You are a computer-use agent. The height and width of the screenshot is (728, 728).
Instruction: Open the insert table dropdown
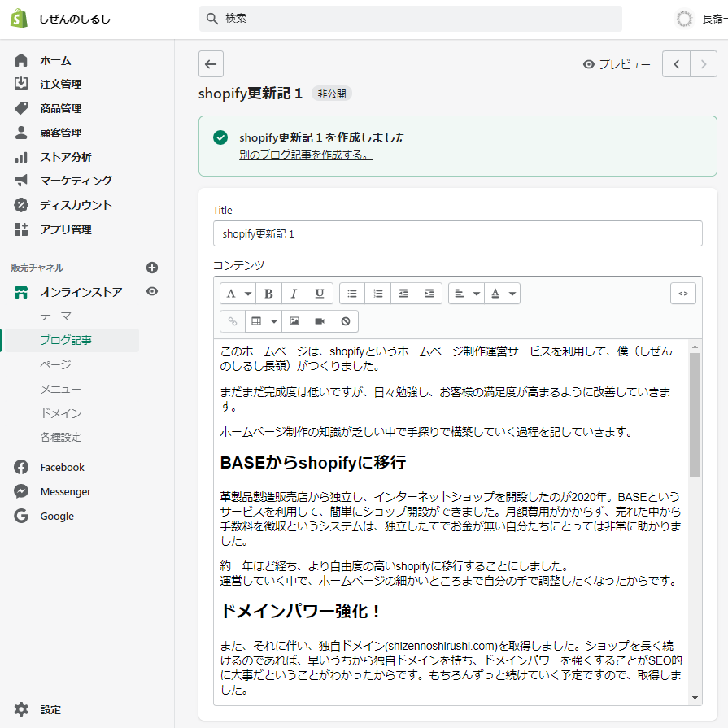(264, 321)
